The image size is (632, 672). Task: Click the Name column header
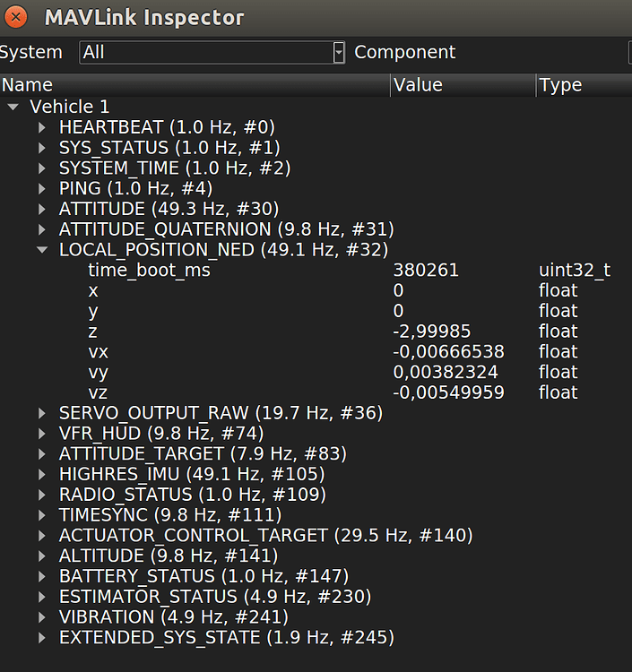click(195, 85)
